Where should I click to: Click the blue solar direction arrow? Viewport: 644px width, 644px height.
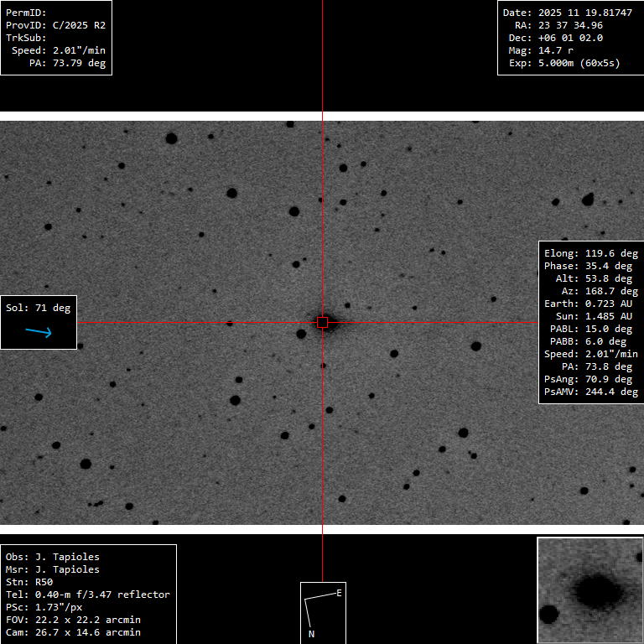39,332
